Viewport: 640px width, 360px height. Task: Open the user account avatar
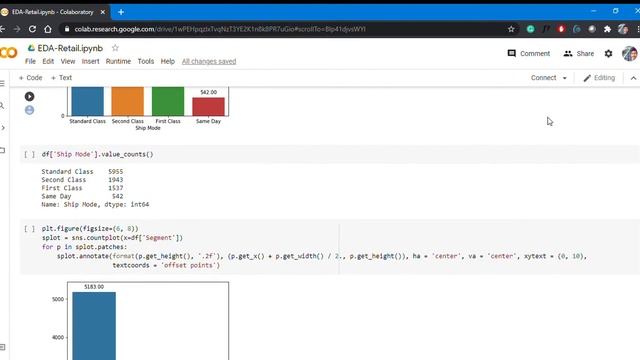click(629, 53)
